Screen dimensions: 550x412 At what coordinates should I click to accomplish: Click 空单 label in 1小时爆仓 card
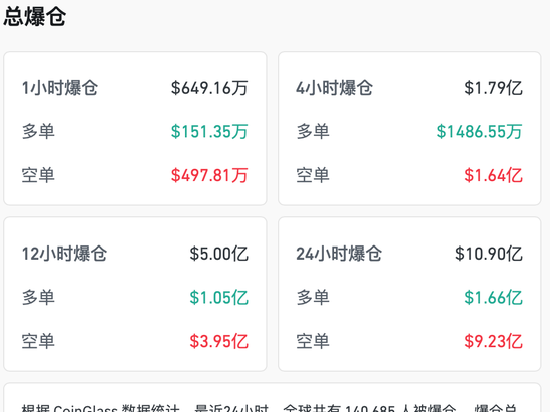[x=38, y=175]
